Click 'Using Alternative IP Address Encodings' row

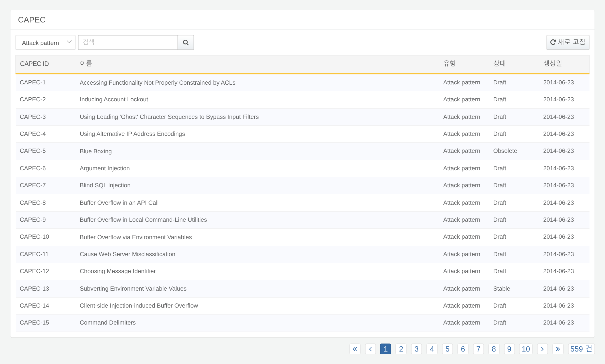[x=302, y=134]
